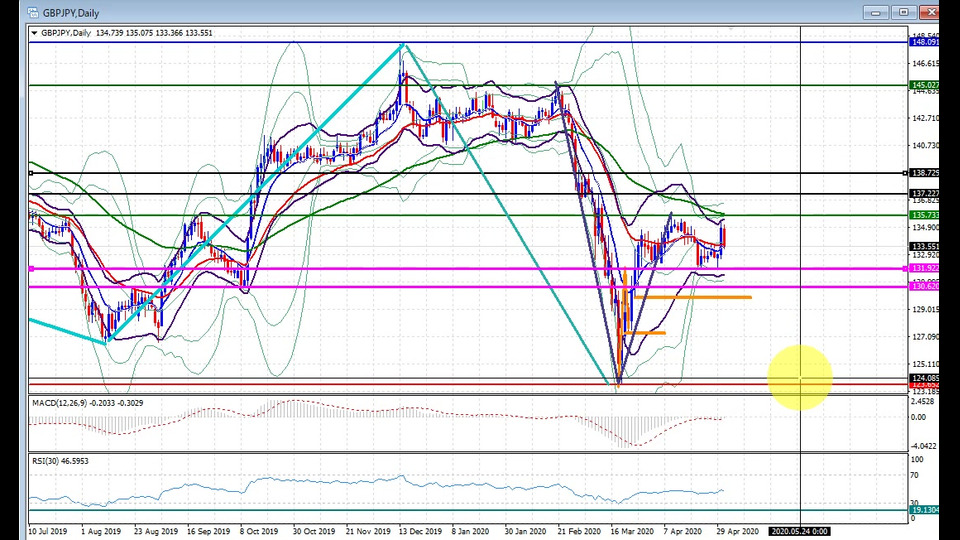
Task: Click the 30 Jan 2020 date label
Action: [525, 531]
